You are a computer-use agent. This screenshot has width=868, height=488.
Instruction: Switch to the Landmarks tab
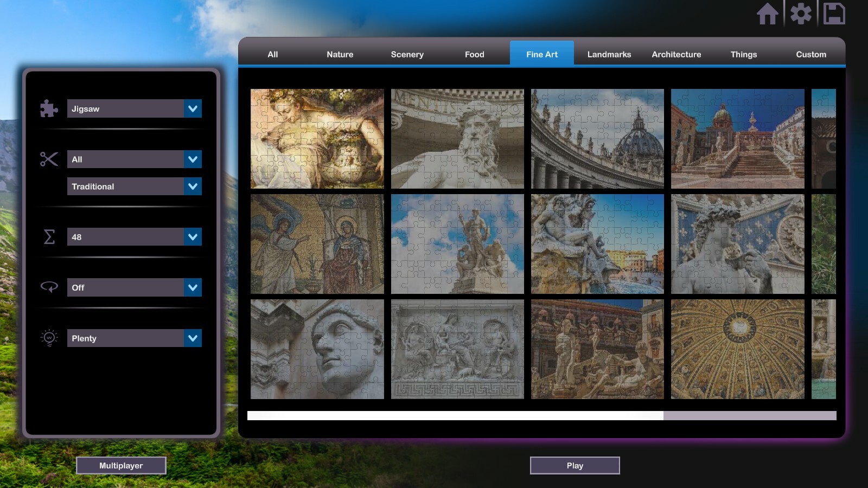click(x=609, y=54)
